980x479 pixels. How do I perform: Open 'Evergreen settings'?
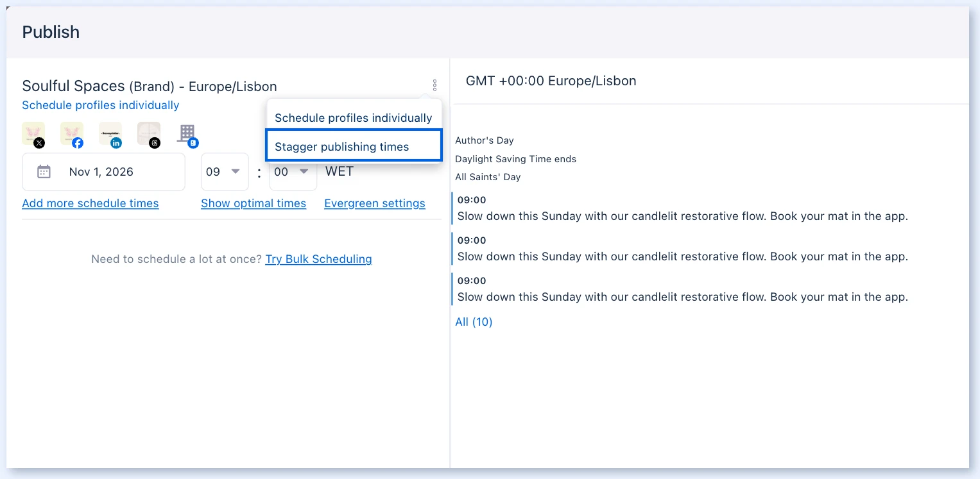(x=375, y=203)
